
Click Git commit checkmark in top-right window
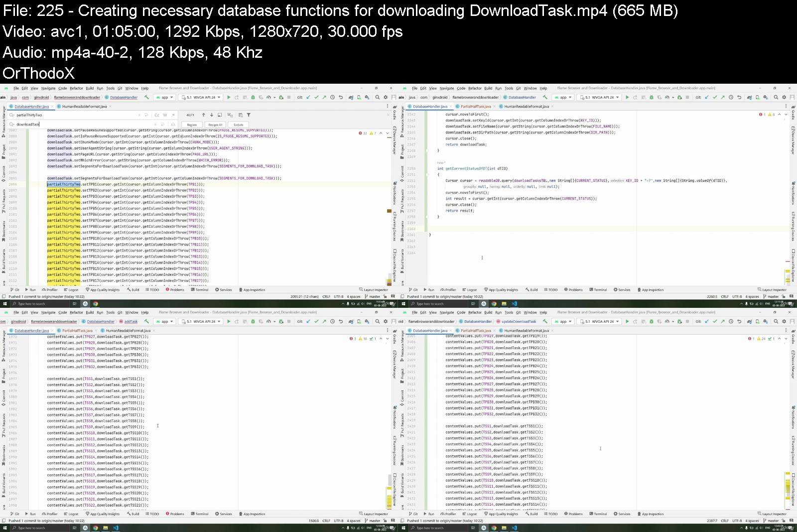(x=714, y=97)
